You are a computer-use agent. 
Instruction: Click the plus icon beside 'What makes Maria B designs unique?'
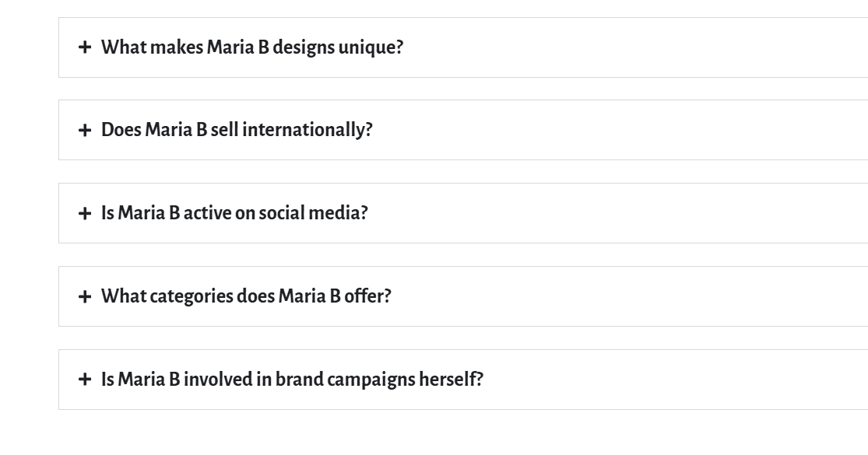point(85,47)
